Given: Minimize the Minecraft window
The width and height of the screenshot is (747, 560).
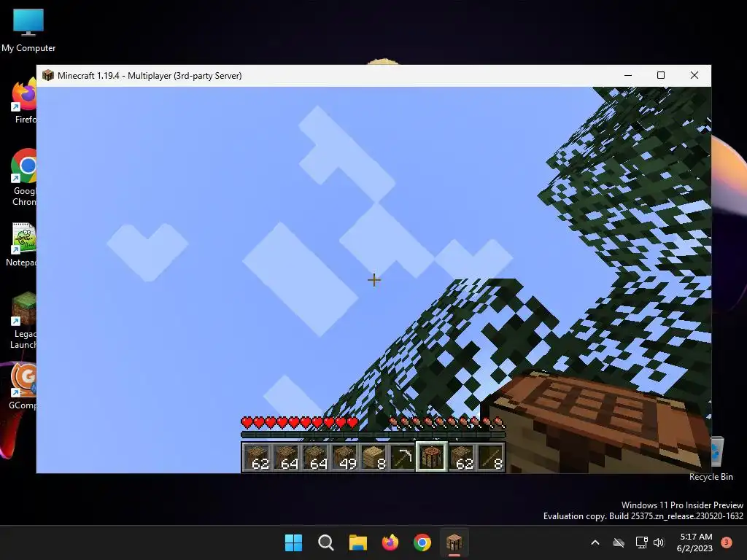Looking at the screenshot, I should pyautogui.click(x=628, y=75).
